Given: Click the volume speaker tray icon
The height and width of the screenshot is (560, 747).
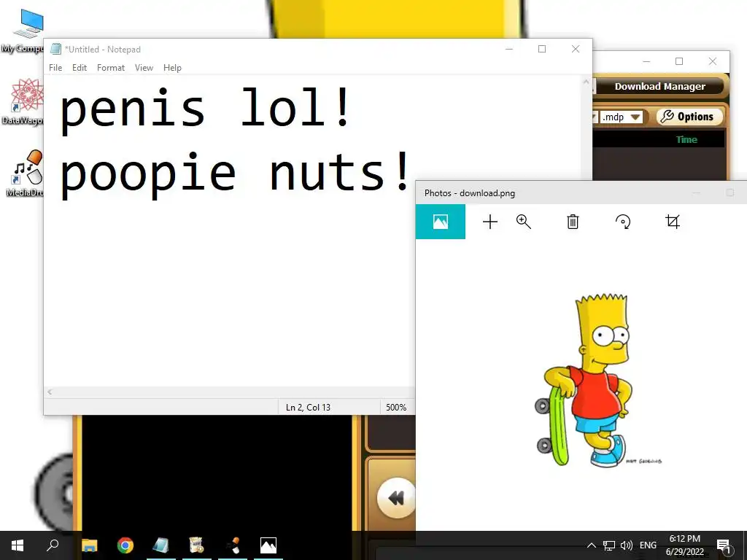Looking at the screenshot, I should tap(627, 545).
